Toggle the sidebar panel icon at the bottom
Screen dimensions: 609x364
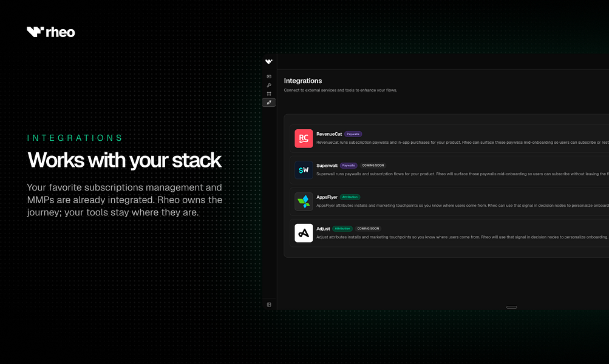(x=269, y=305)
